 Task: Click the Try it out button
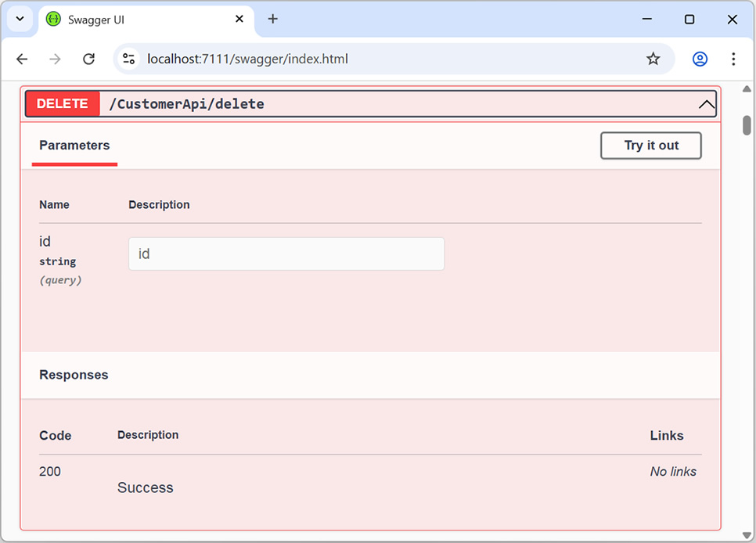651,146
